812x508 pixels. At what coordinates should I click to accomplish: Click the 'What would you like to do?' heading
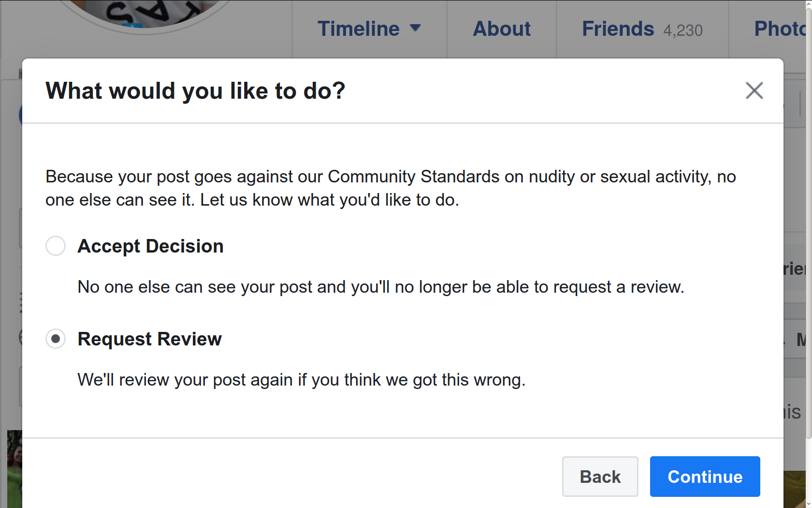point(195,91)
